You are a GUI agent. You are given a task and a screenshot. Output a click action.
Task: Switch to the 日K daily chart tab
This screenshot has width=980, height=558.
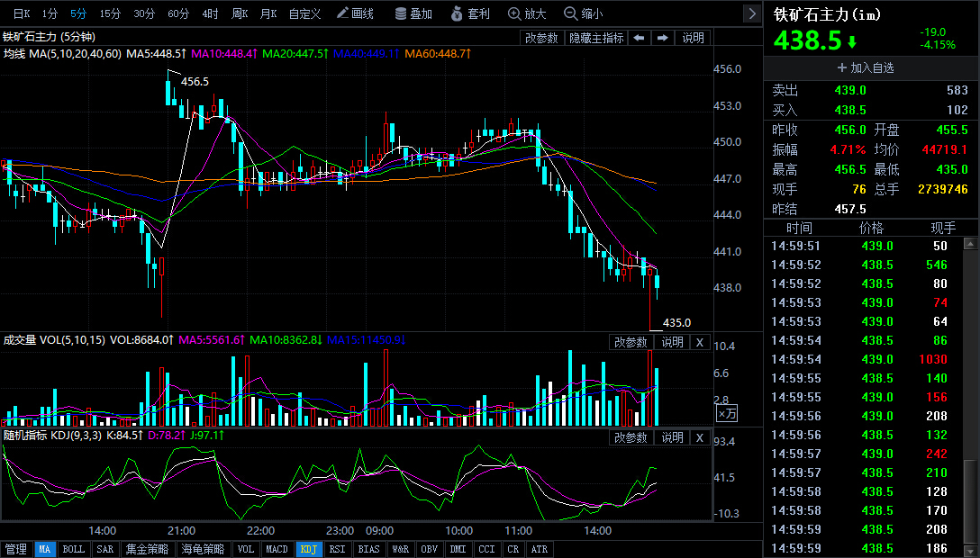(21, 13)
